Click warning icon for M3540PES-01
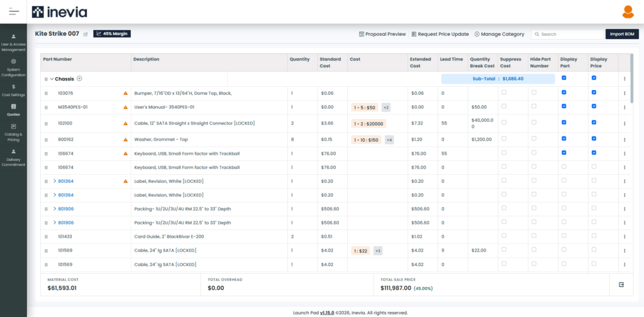The height and width of the screenshot is (317, 644). 126,107
